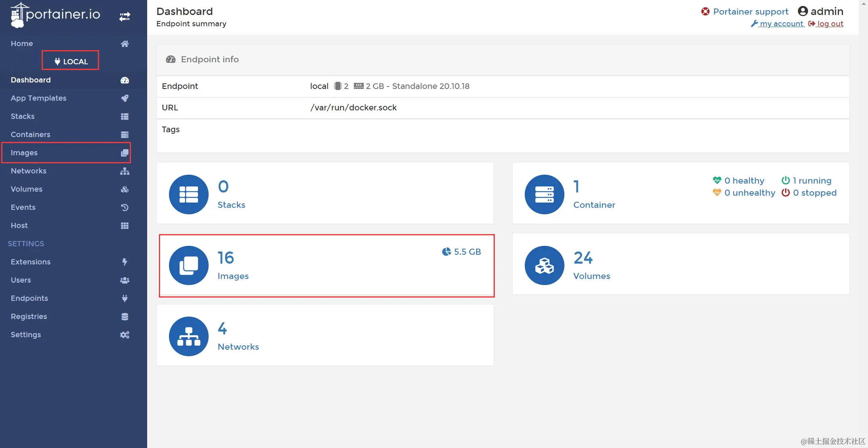Click the blue Volumes circle icon

point(544,266)
